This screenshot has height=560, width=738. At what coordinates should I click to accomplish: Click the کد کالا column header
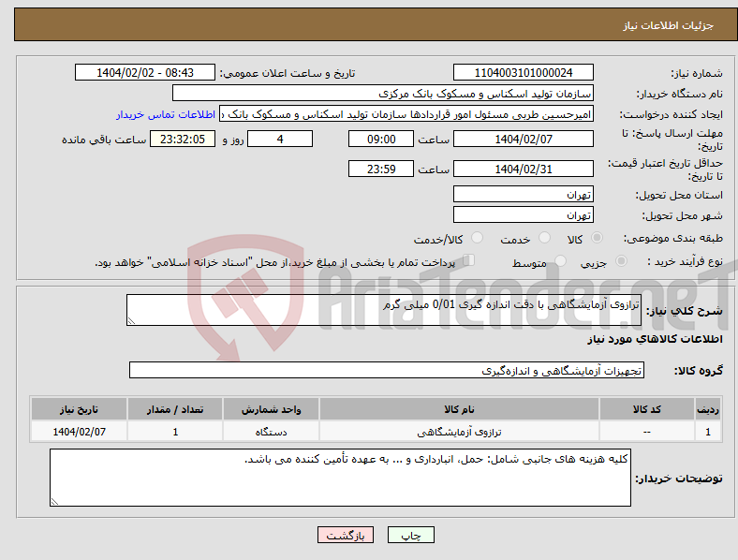pyautogui.click(x=647, y=409)
